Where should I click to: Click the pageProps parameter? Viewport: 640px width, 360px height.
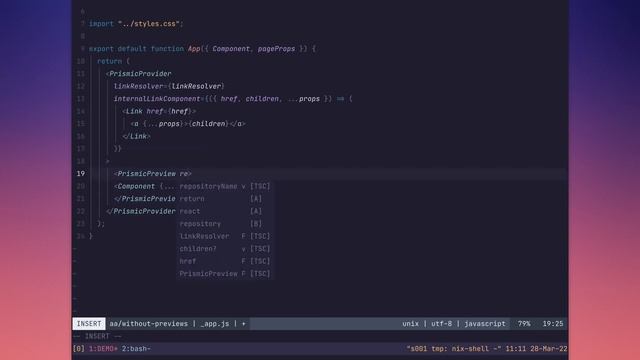tap(276, 49)
